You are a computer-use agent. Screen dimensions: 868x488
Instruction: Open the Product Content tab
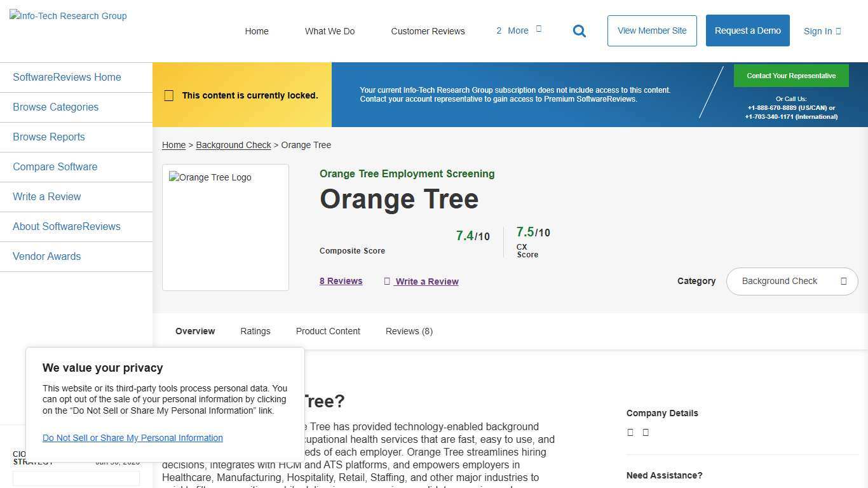328,331
